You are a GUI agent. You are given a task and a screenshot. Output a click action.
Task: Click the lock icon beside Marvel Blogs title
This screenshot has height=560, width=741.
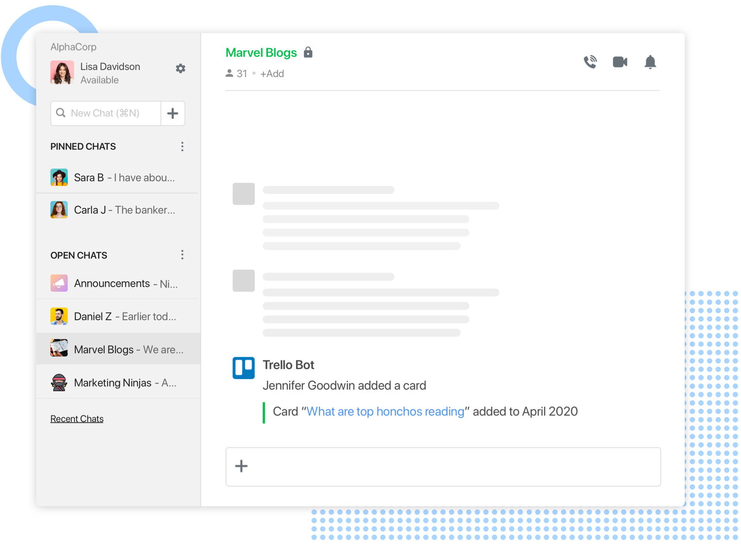pyautogui.click(x=308, y=52)
